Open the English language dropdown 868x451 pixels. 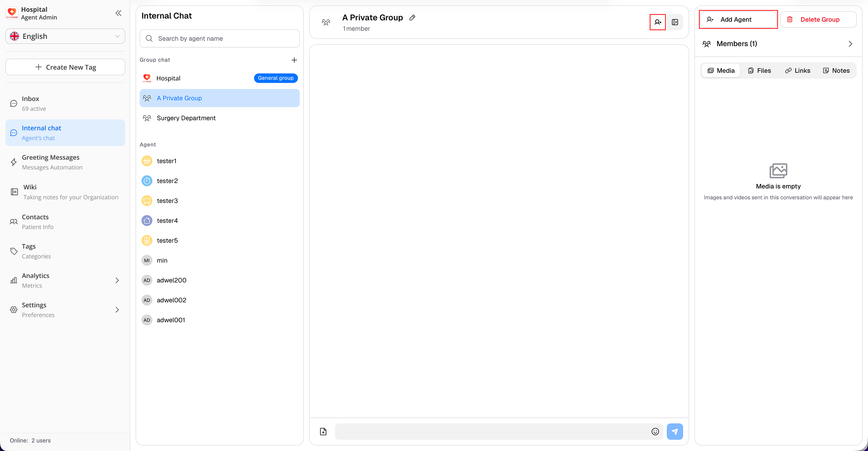pyautogui.click(x=65, y=36)
